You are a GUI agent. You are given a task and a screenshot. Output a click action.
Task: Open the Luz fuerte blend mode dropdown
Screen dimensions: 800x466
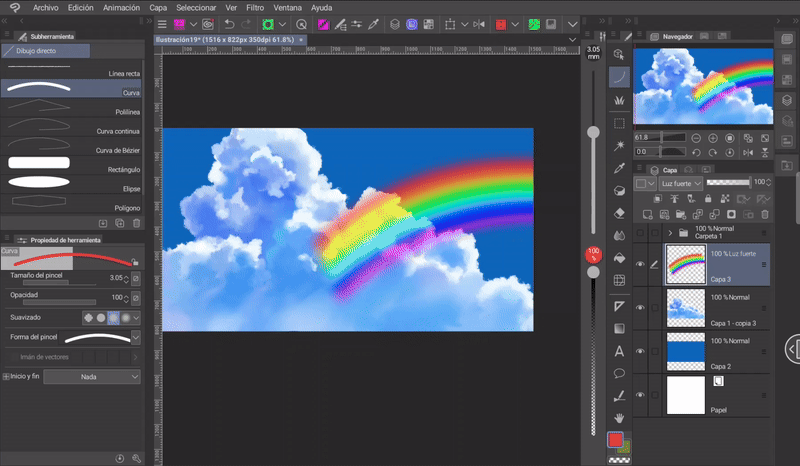click(x=680, y=184)
